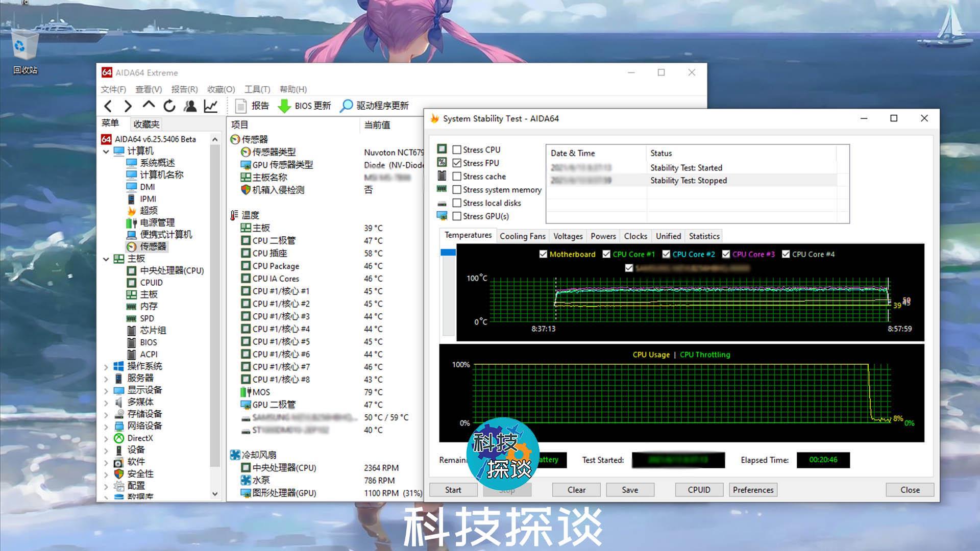This screenshot has width=980, height=551.
Task: Click the graph chart toolbar icon
Action: click(211, 106)
